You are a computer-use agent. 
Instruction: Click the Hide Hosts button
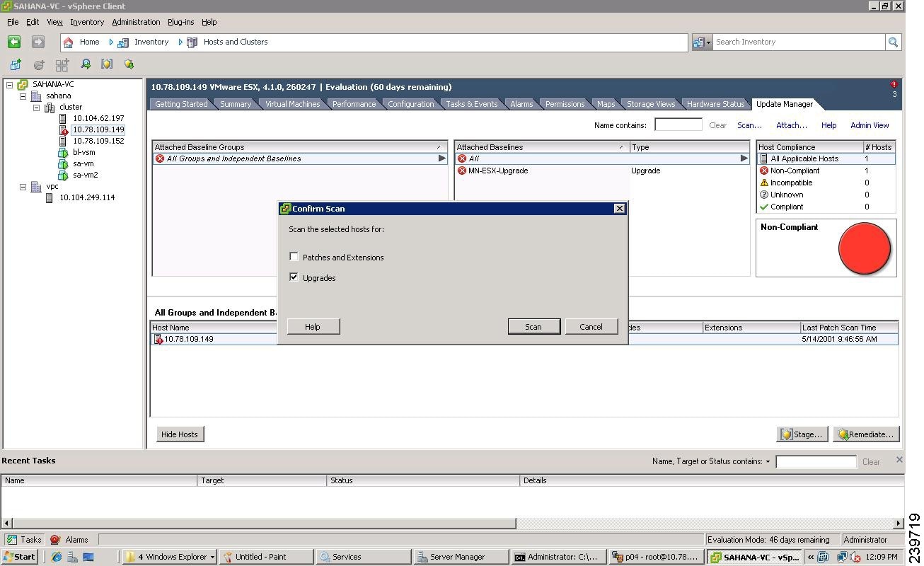pos(180,434)
